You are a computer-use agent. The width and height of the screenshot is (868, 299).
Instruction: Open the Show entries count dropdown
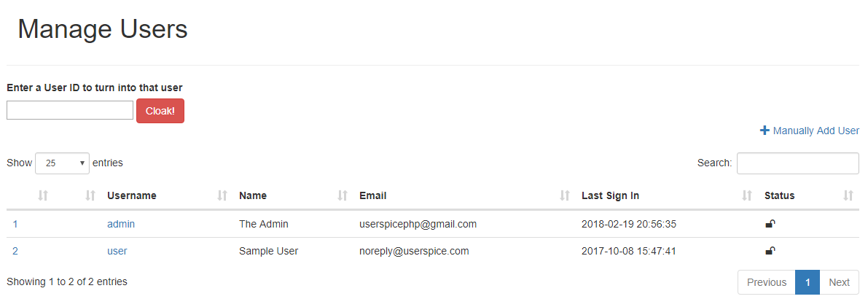pos(62,163)
